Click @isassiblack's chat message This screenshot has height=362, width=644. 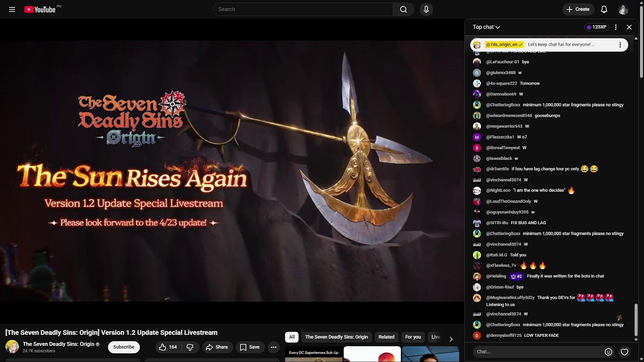516,159
